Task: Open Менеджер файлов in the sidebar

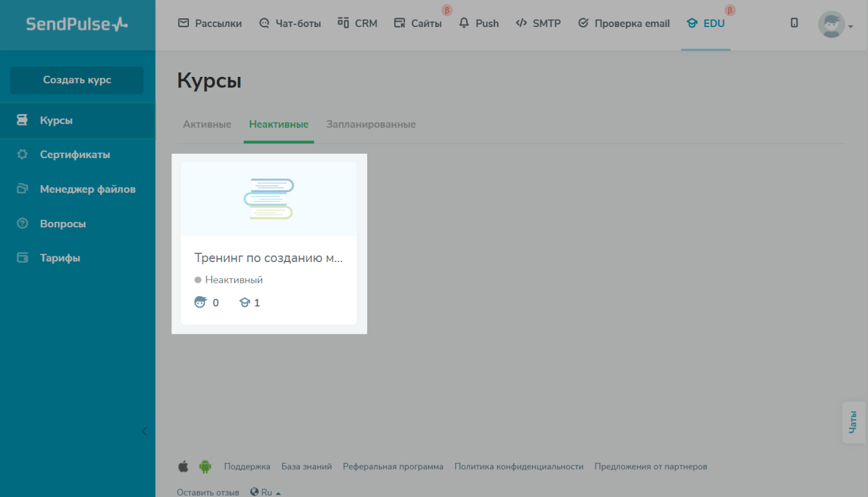Action: (x=87, y=189)
